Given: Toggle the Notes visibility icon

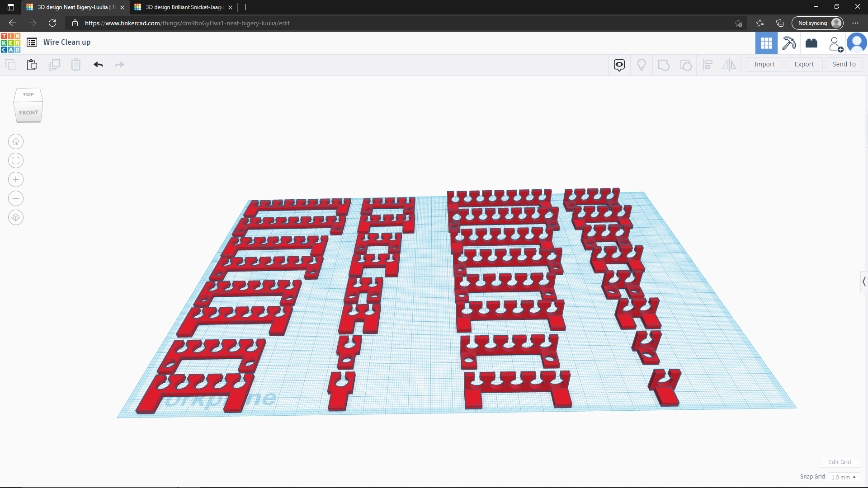Looking at the screenshot, I should [619, 65].
